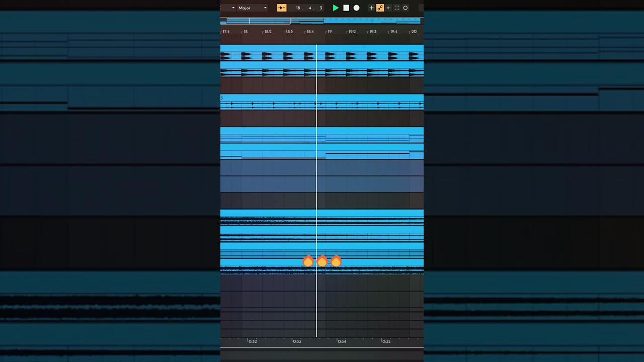Click the 0:35 mark on the time ruler
Screen dimensions: 644x362
pyautogui.click(x=386, y=341)
